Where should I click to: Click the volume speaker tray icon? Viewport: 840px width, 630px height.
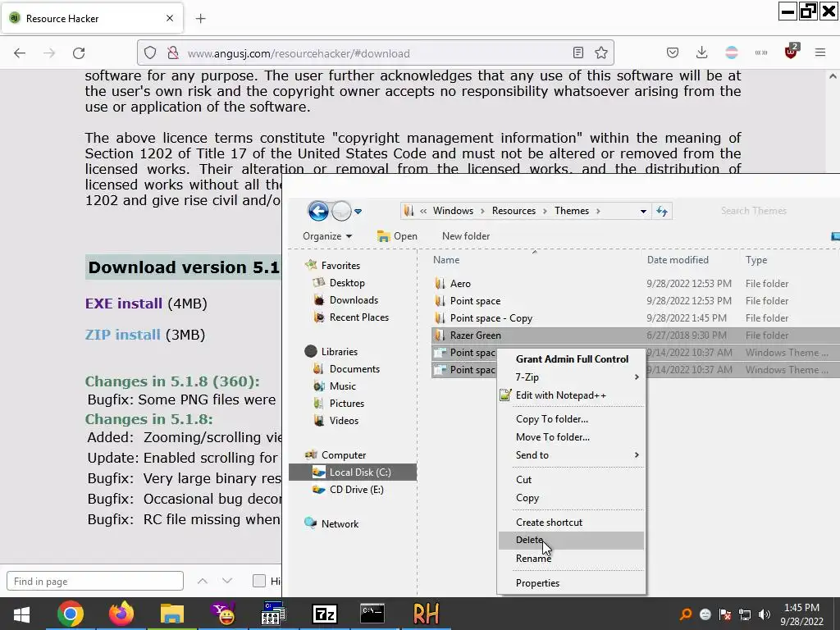point(764,614)
